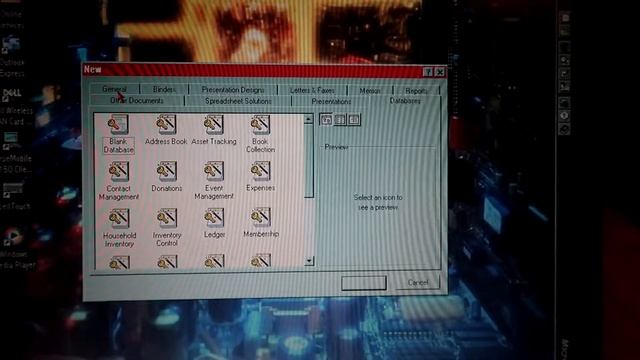Screen dimensions: 640x360
Task: Open the Presentation Designs tab
Action: (x=233, y=90)
